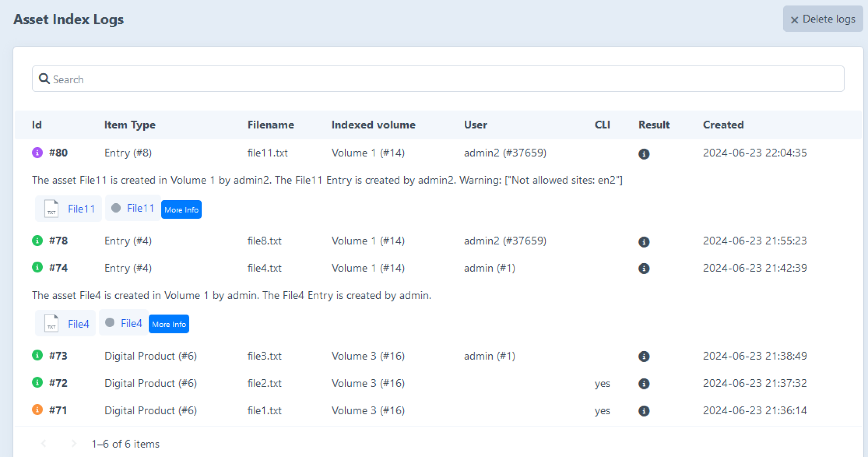The width and height of the screenshot is (868, 457).
Task: Expand log row #72
Action: pos(438,383)
